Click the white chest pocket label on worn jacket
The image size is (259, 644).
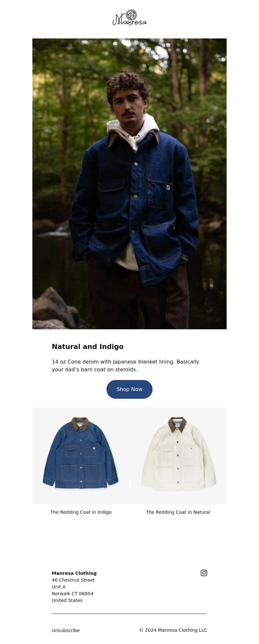pos(168,187)
